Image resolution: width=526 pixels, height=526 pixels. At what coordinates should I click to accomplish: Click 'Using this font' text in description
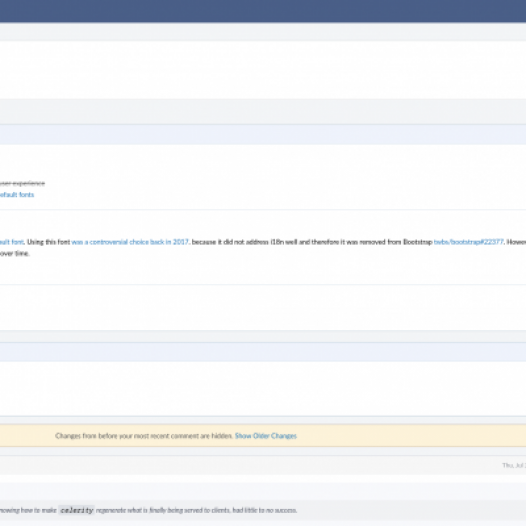(48, 242)
